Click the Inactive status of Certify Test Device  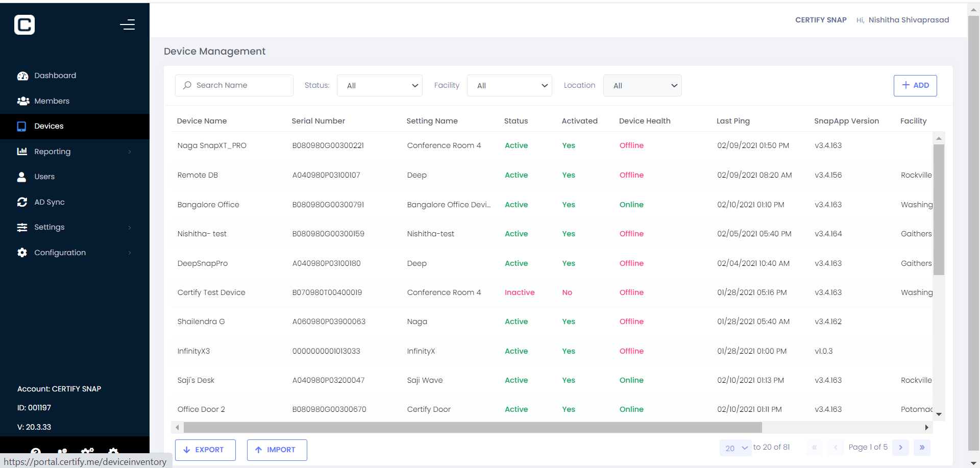pyautogui.click(x=520, y=292)
